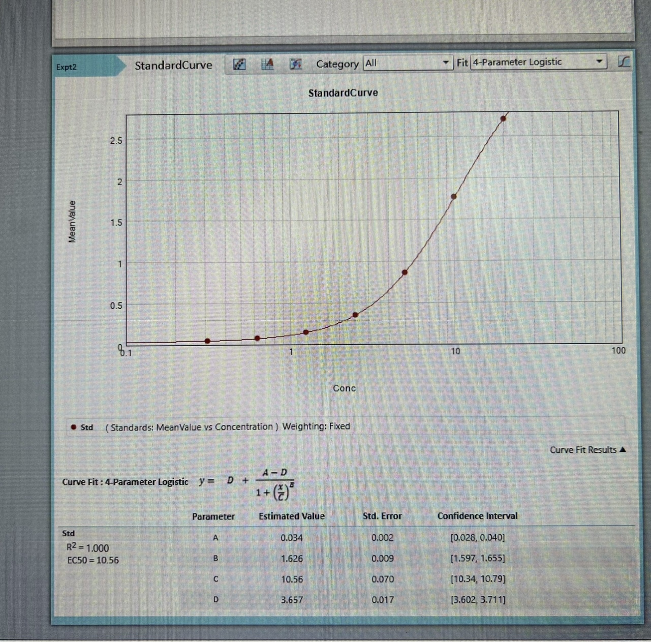
Task: Click the Std legend label
Action: 87,427
